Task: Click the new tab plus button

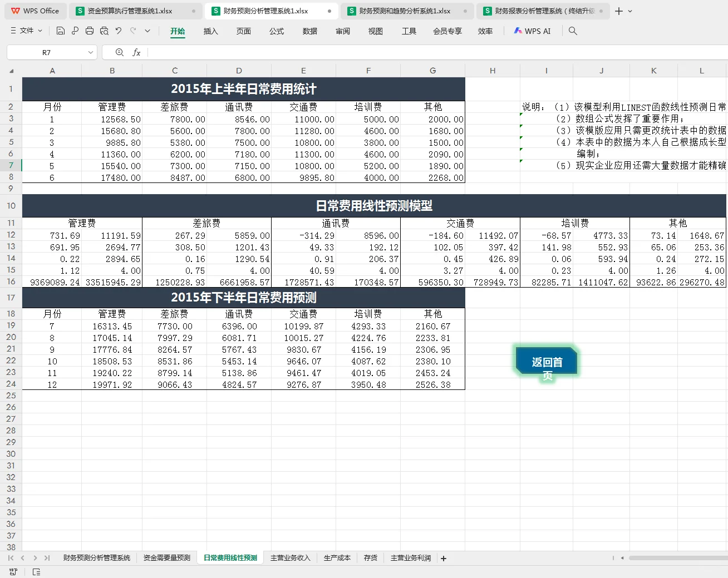Action: 619,11
